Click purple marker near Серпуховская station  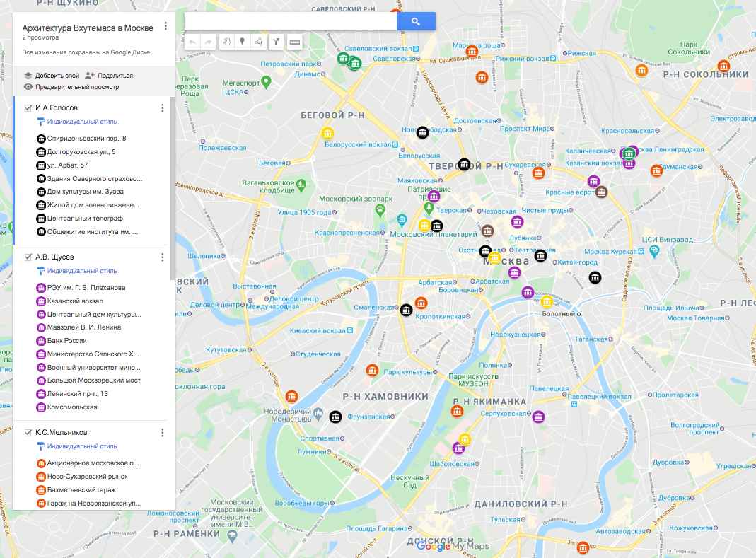click(539, 417)
